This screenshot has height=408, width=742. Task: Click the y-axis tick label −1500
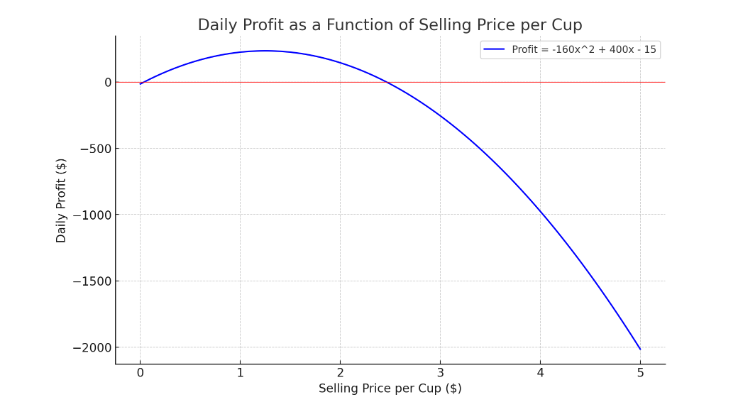point(91,281)
